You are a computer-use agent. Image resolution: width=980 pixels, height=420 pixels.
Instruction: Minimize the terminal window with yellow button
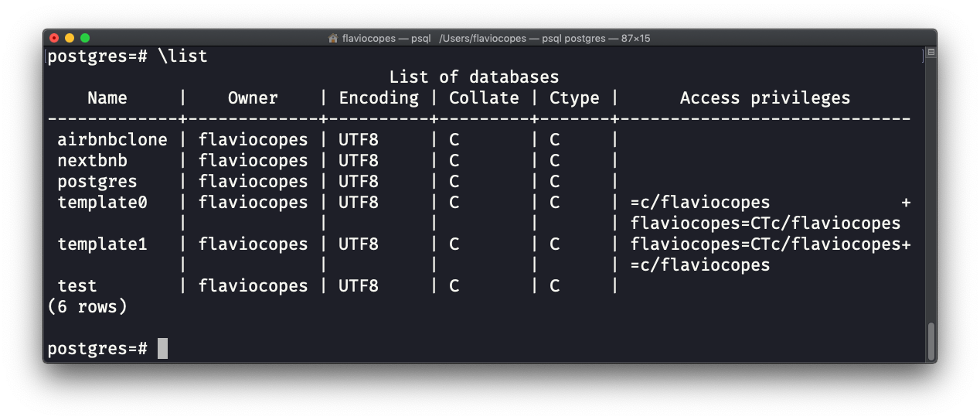[70, 38]
